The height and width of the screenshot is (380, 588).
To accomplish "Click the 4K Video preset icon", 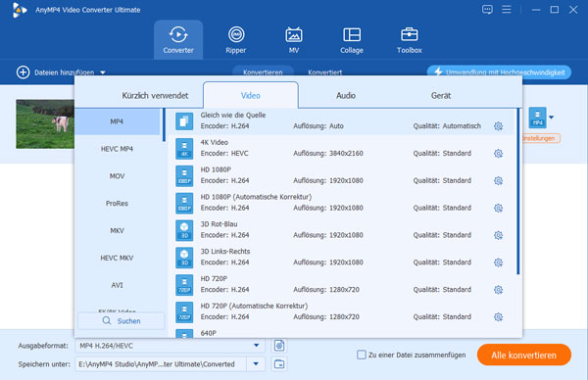I will pos(184,149).
